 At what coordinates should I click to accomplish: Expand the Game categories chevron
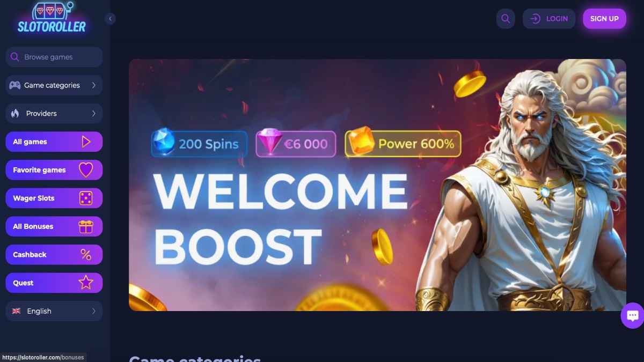(94, 85)
